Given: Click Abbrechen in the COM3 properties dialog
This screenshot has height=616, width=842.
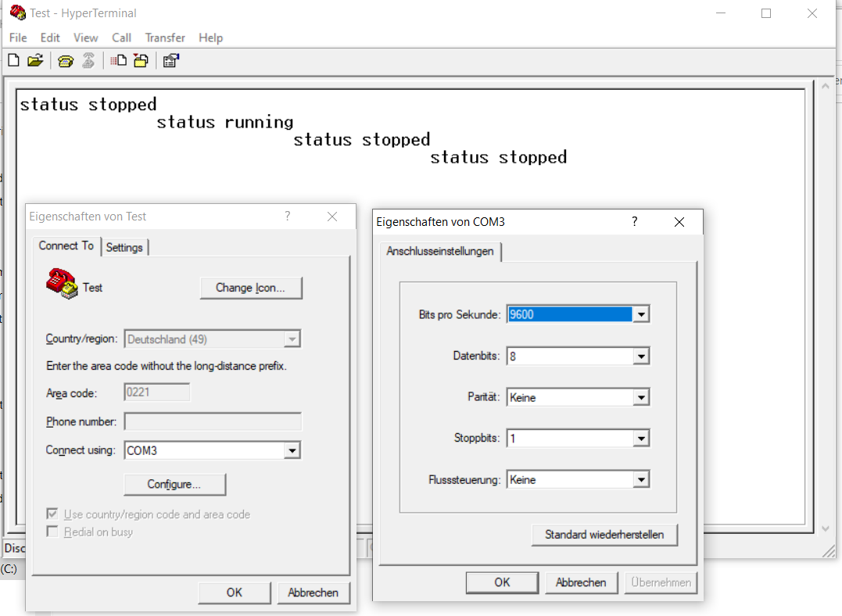Looking at the screenshot, I should [581, 582].
